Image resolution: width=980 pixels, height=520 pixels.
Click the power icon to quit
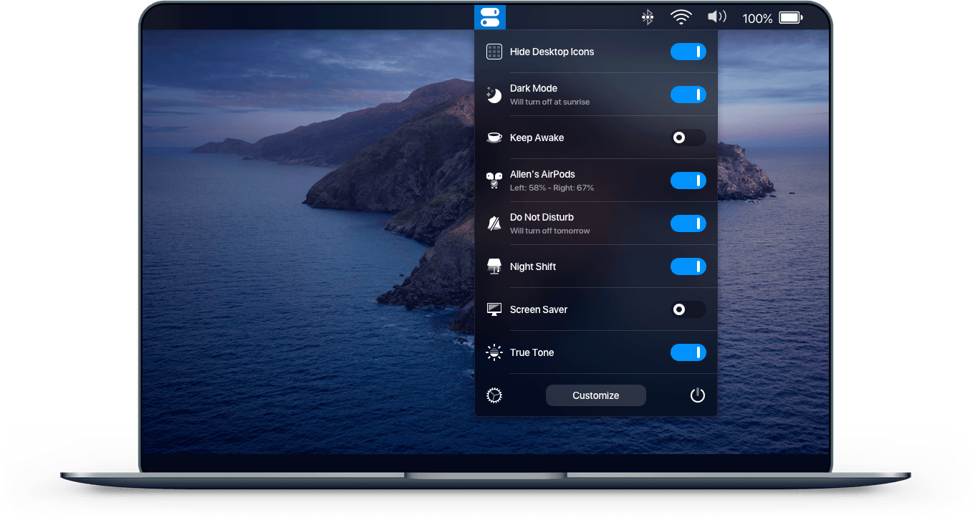pyautogui.click(x=697, y=395)
